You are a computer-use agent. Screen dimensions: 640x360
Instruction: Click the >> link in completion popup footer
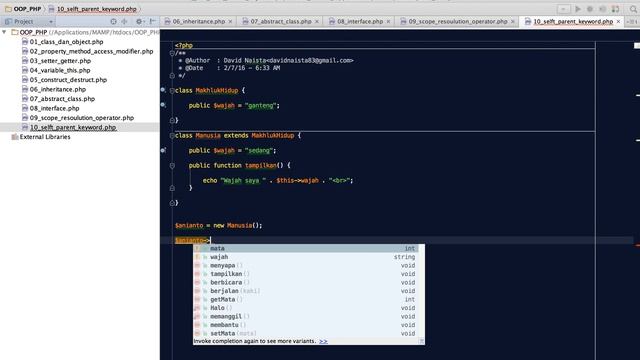[x=323, y=341]
